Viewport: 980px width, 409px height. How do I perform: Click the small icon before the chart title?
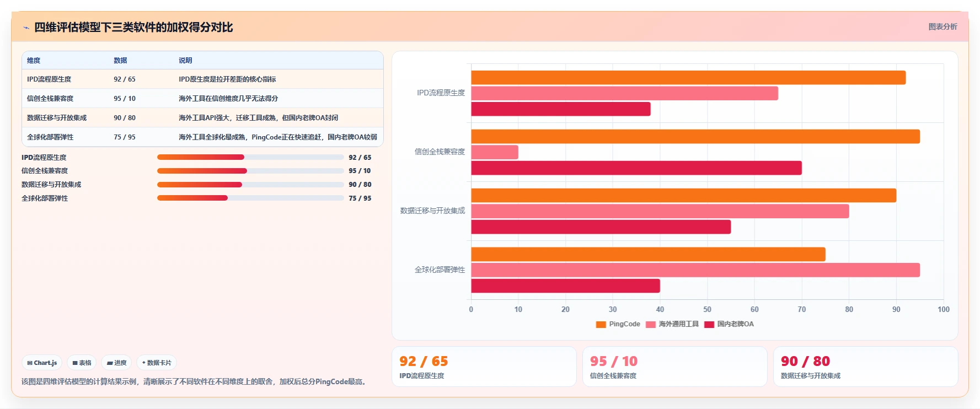26,28
